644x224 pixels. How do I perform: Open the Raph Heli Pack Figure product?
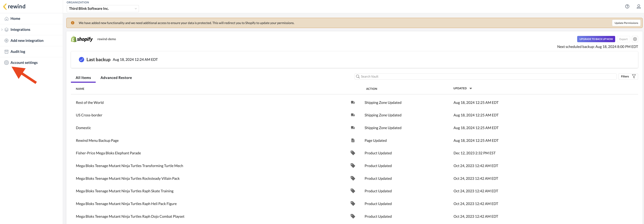[126, 204]
